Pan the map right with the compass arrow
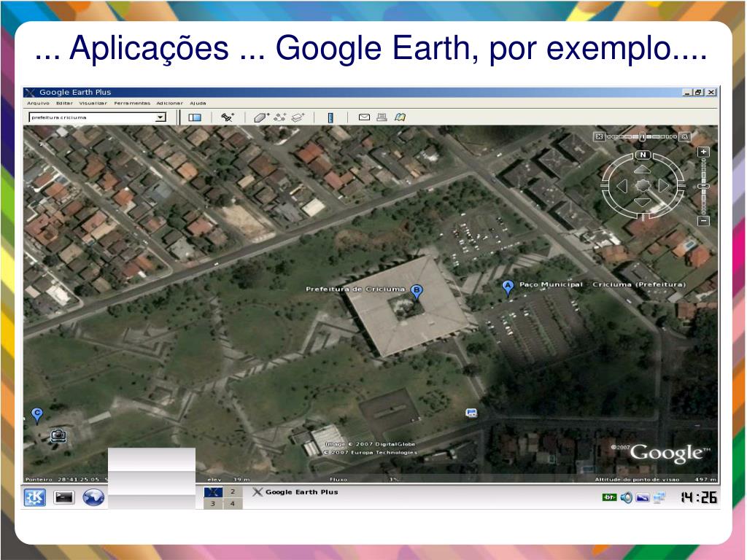Screen dimensions: 747x560 click(x=663, y=186)
